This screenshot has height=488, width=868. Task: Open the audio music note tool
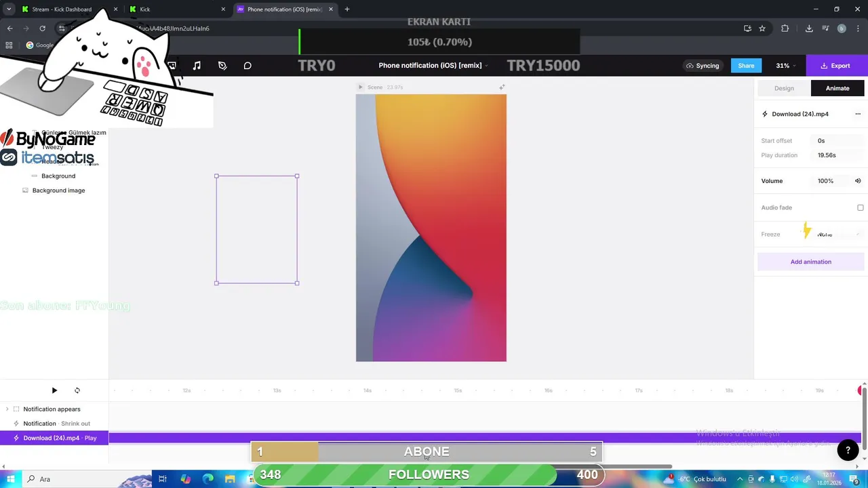click(x=197, y=66)
